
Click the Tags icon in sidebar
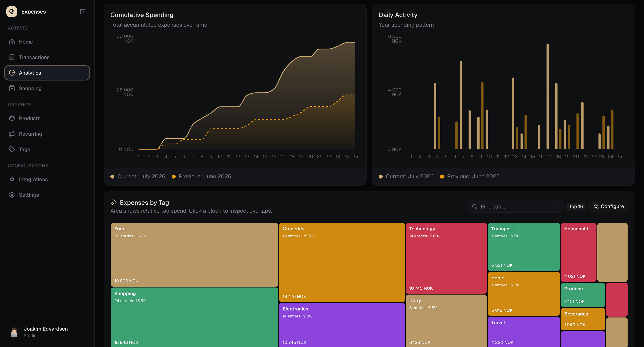pos(12,149)
